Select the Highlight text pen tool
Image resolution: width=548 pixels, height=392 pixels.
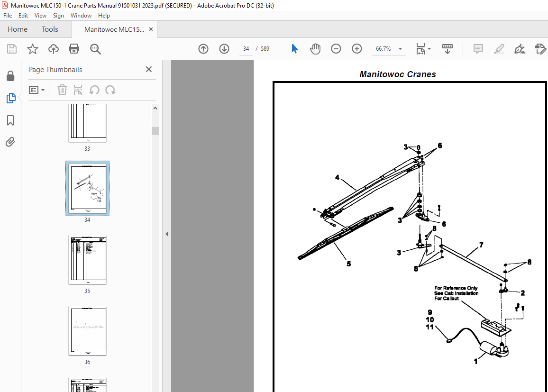point(499,49)
